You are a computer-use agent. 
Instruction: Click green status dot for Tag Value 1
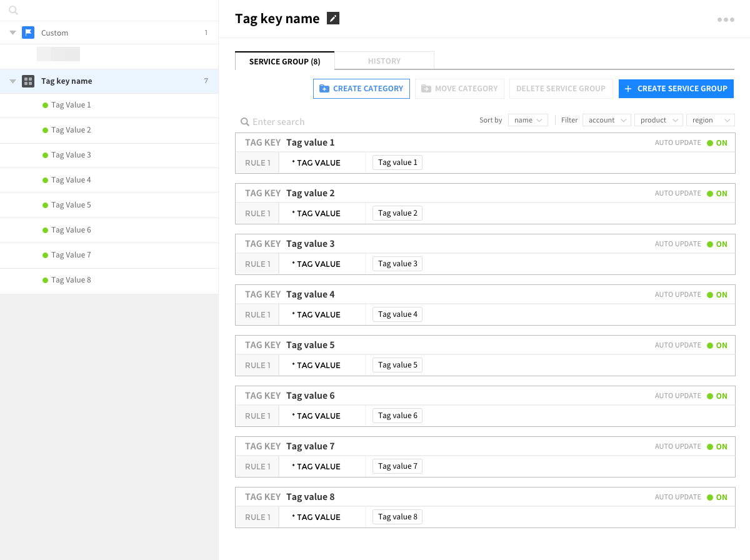point(45,105)
